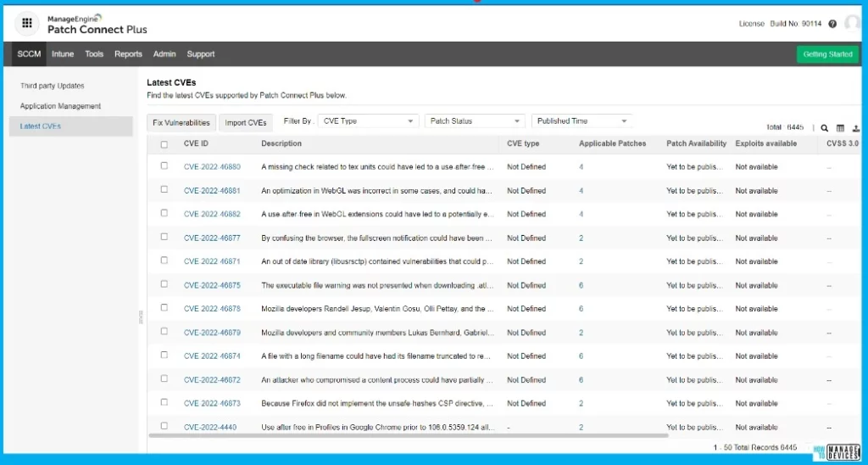The height and width of the screenshot is (465, 868).
Task: Open CVE-2022-46874 details link
Action: pyautogui.click(x=212, y=356)
